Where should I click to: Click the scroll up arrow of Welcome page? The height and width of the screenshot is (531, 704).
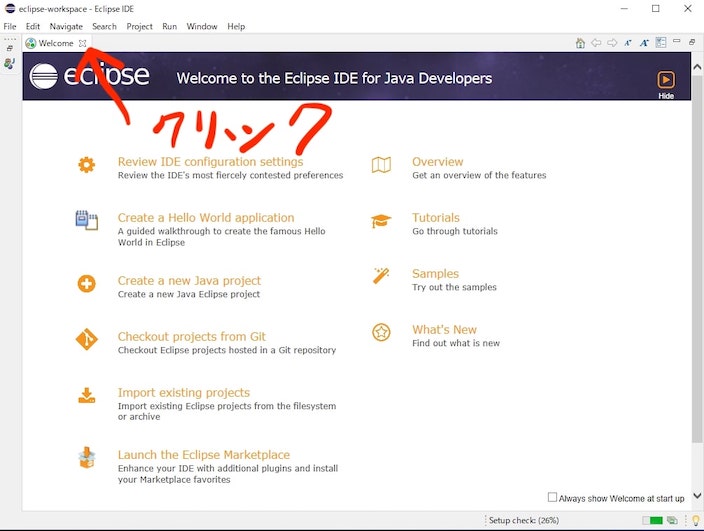pos(697,67)
